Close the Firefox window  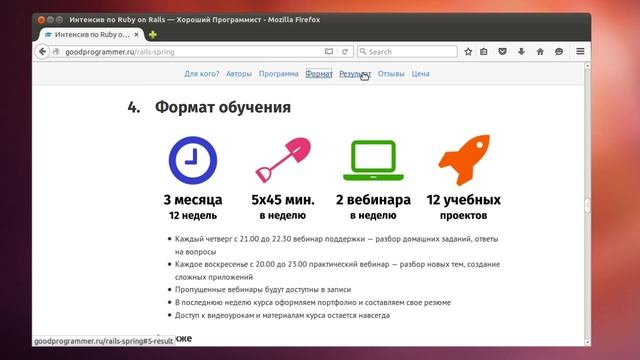[x=41, y=20]
